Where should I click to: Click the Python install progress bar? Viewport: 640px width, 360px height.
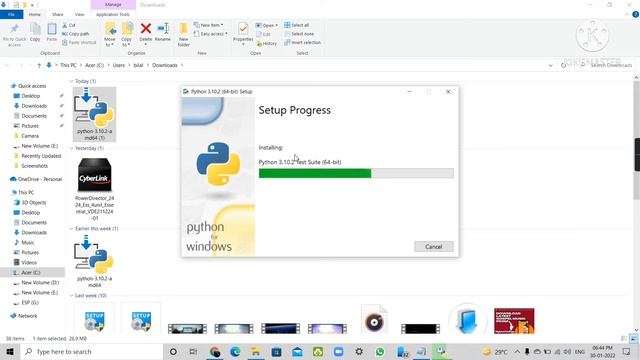pyautogui.click(x=356, y=173)
